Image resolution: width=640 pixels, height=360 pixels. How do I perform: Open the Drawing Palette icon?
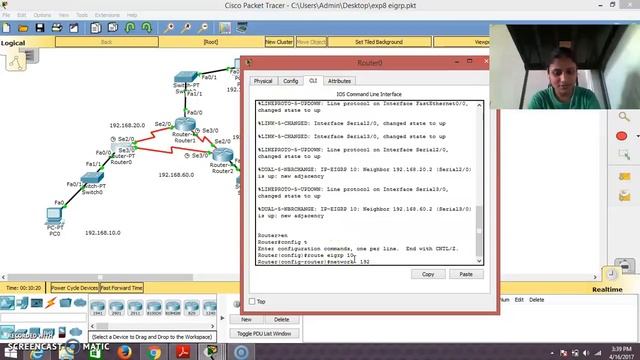(224, 28)
